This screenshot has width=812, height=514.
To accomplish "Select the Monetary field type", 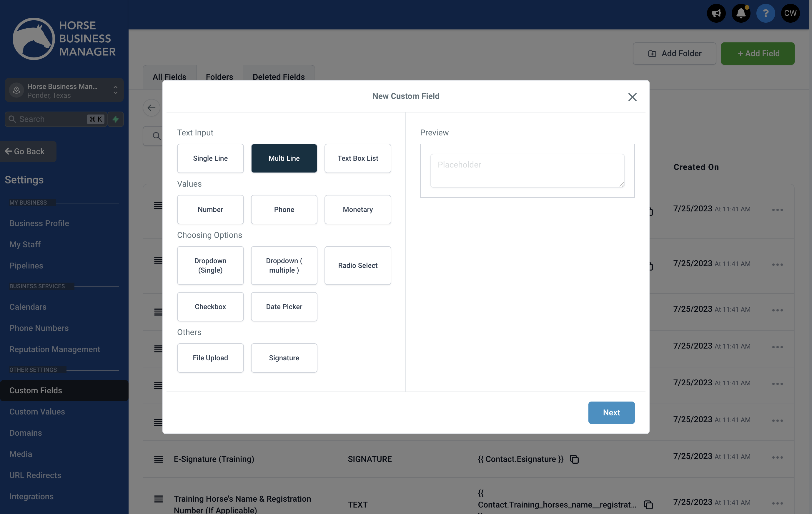I will click(x=358, y=210).
